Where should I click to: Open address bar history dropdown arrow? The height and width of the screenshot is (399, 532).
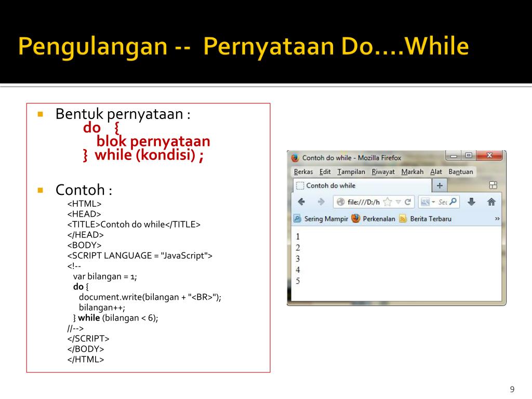[398, 202]
